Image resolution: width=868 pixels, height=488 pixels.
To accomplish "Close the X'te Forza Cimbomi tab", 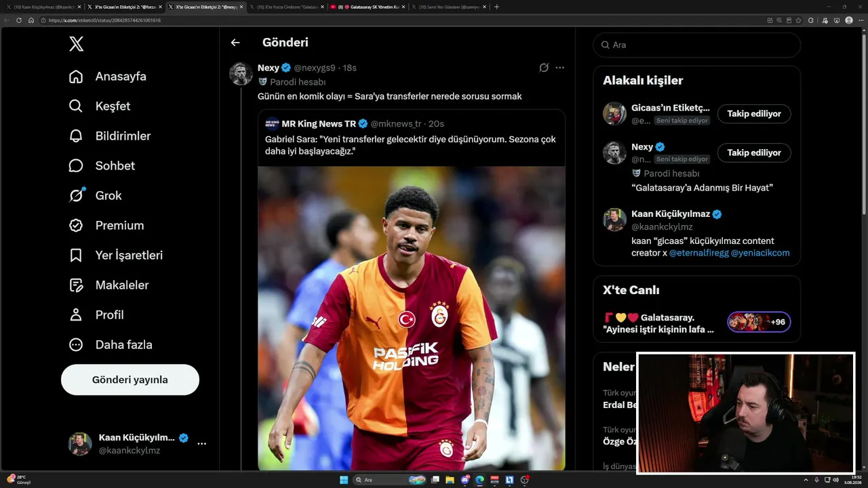I will (323, 7).
